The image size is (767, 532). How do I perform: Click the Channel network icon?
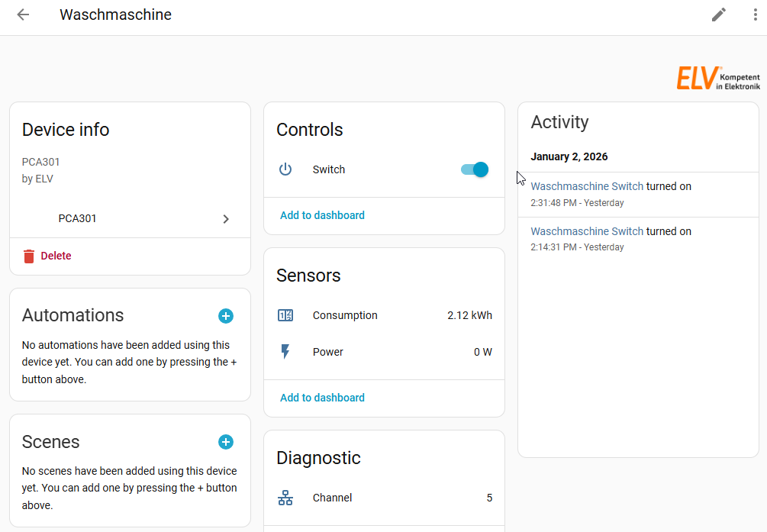(285, 498)
